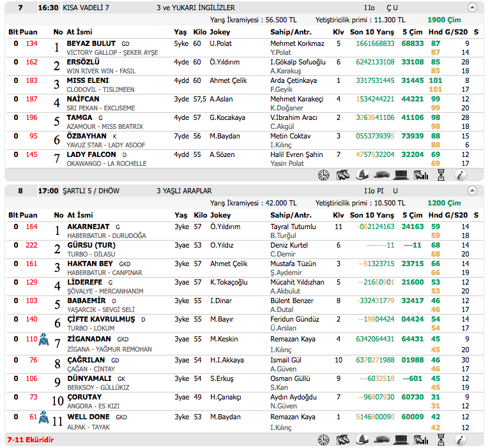
Task: Open horse statistics chart icon under race 8
Action: point(420,440)
